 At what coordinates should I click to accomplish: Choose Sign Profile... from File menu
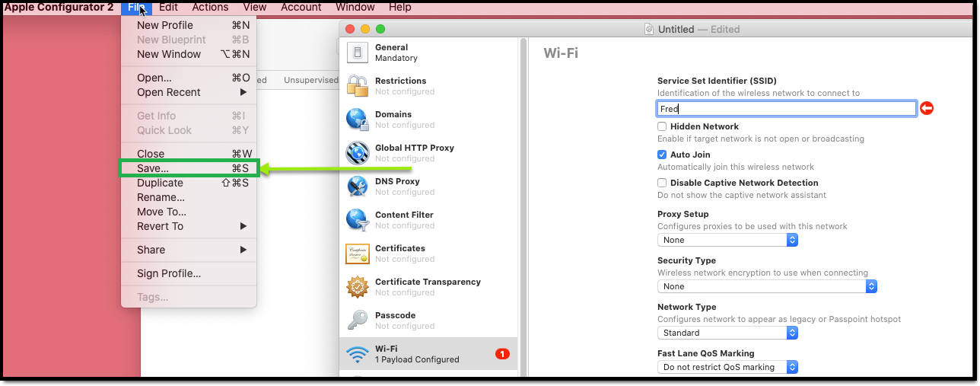point(189,273)
